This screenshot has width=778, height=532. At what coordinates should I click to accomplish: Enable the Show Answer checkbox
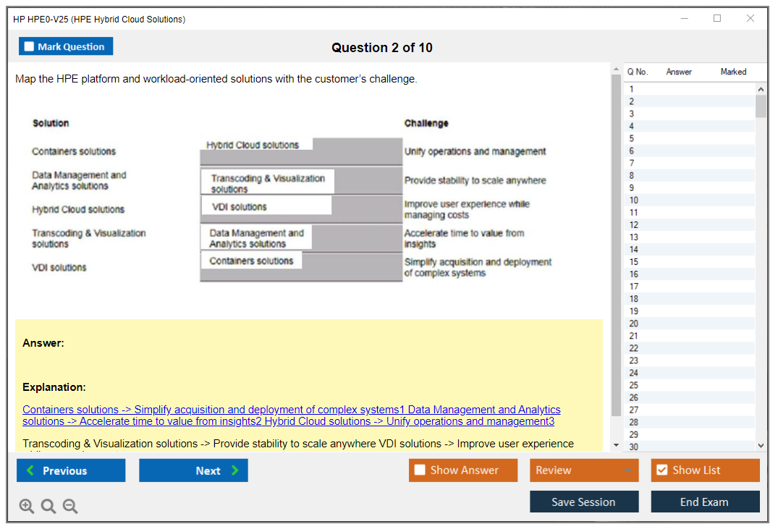420,470
